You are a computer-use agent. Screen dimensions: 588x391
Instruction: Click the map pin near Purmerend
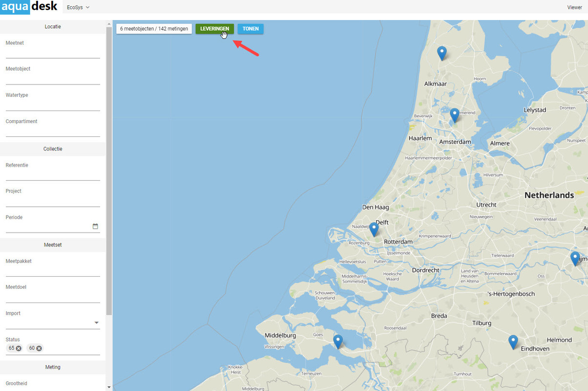(455, 115)
